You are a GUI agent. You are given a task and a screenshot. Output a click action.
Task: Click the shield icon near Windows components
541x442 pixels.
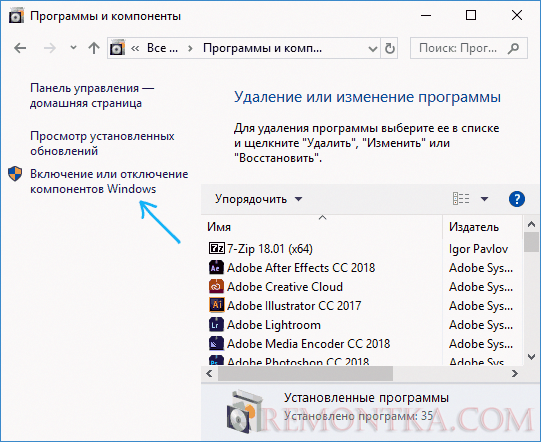15,174
